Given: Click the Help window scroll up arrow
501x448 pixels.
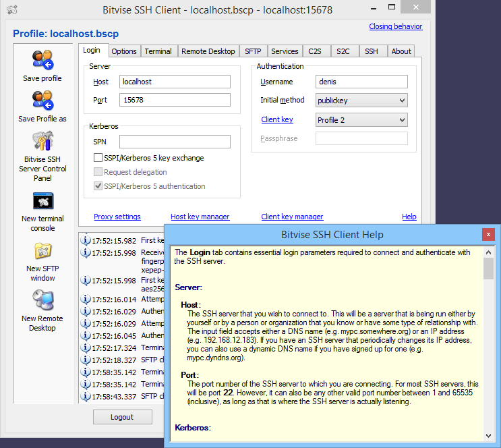Looking at the screenshot, I should click(488, 252).
